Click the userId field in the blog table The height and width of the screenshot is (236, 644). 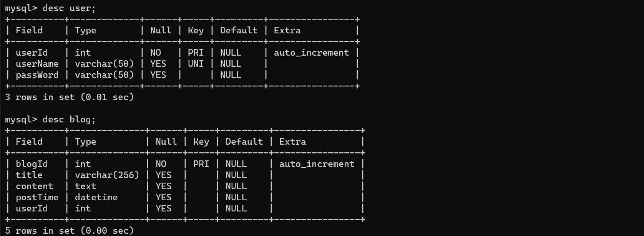pyautogui.click(x=32, y=208)
